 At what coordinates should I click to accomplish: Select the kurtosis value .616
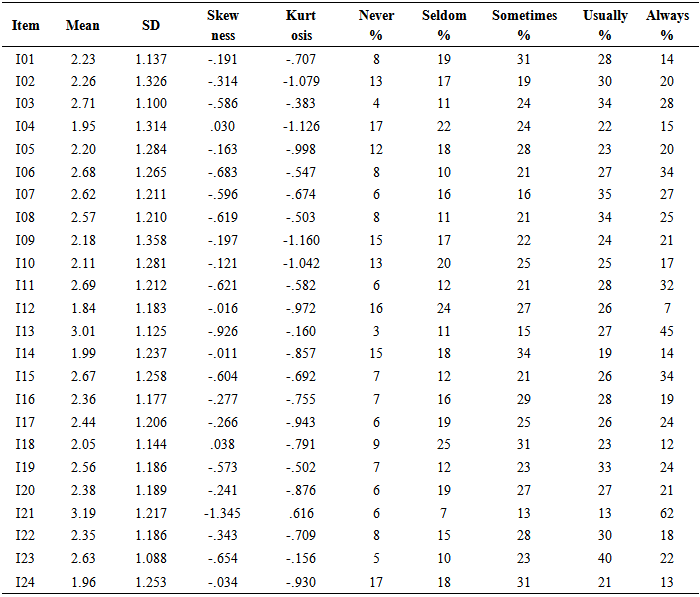coord(301,513)
